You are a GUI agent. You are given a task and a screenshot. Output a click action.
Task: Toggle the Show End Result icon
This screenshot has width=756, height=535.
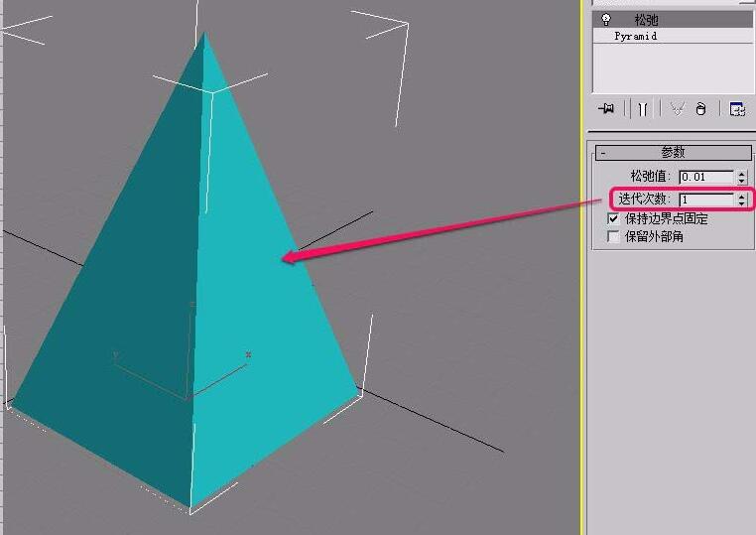click(x=642, y=109)
